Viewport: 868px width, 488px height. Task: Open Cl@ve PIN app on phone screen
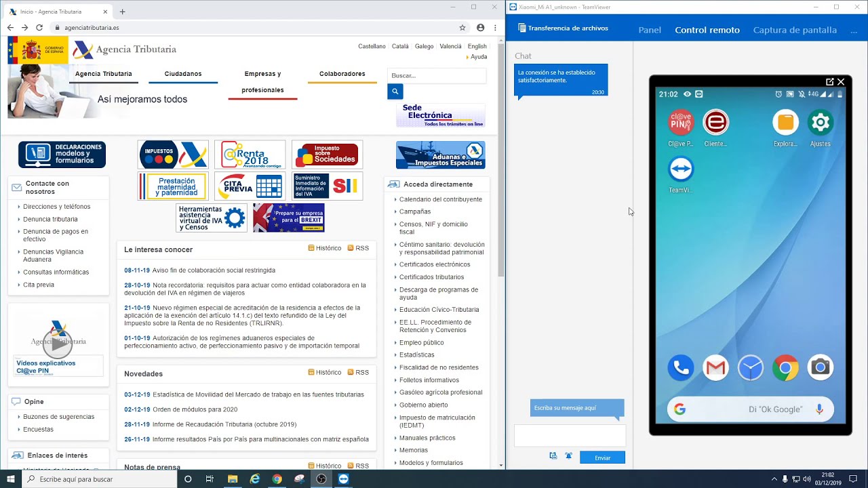pyautogui.click(x=681, y=123)
